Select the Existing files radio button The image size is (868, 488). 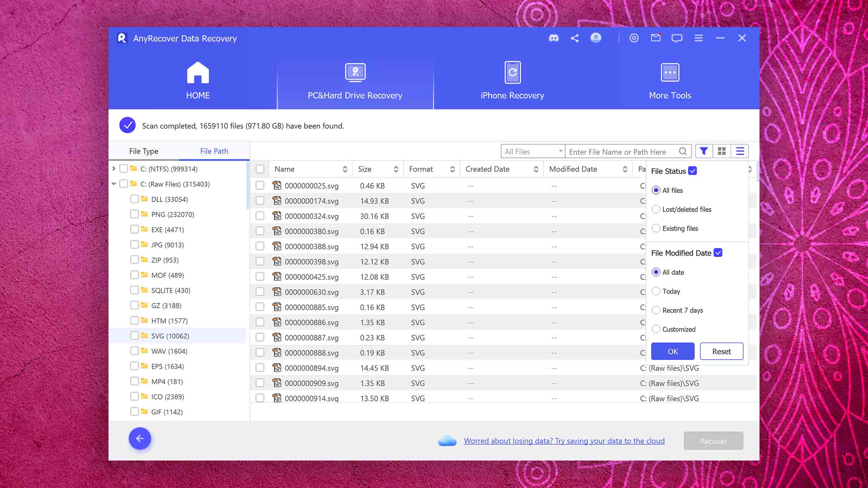click(x=656, y=228)
